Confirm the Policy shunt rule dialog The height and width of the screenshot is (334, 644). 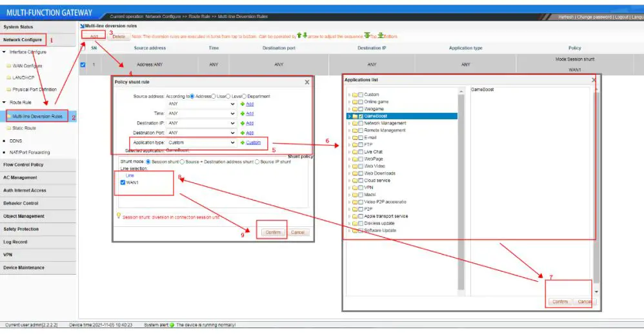pos(273,232)
